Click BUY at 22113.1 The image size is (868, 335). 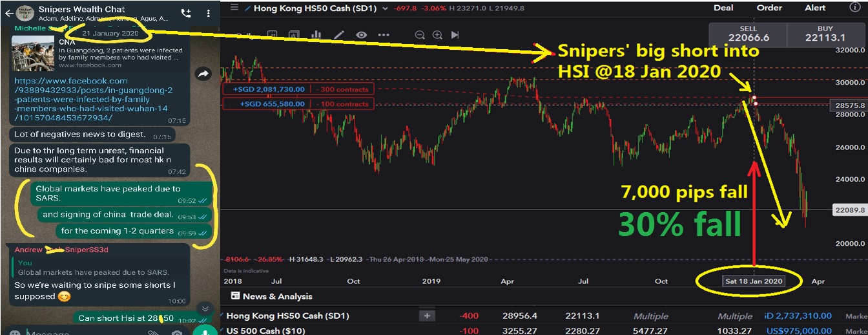pos(825,34)
